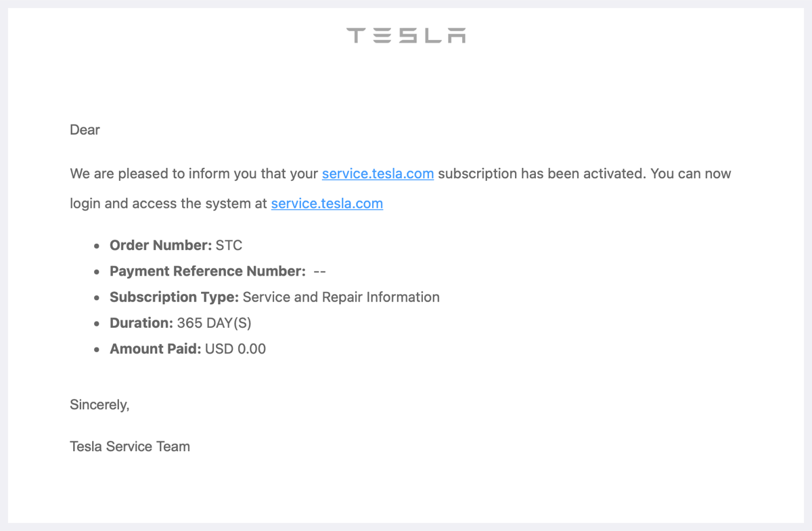812x531 pixels.
Task: Click the '--' payment reference value
Action: click(x=320, y=271)
